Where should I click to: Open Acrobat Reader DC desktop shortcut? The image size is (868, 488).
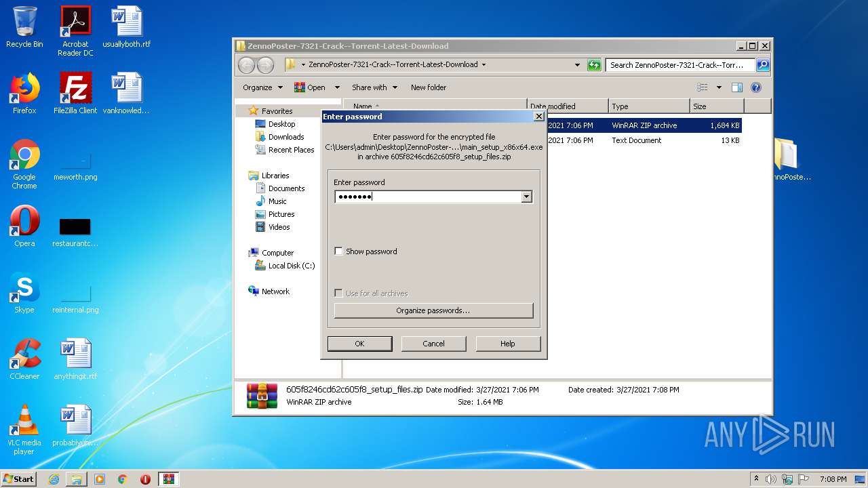(x=75, y=31)
